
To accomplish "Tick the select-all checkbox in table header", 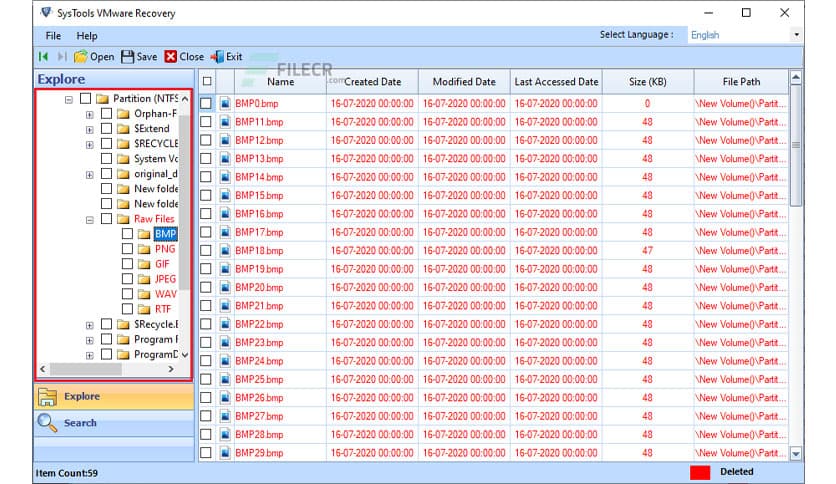I will [x=207, y=81].
